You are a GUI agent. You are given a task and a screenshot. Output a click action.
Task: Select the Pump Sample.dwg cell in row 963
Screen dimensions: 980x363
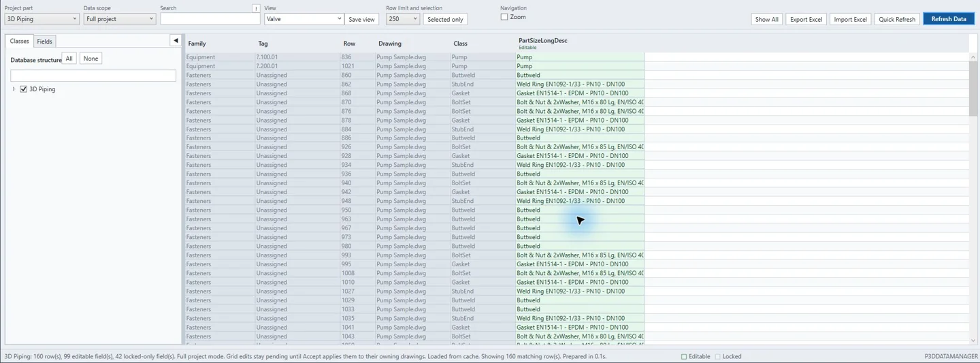[411, 219]
